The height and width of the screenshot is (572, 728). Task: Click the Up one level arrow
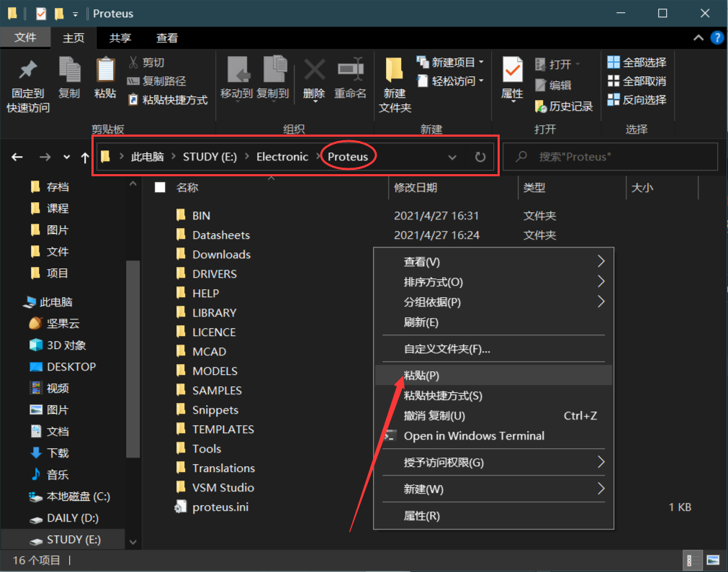click(85, 158)
